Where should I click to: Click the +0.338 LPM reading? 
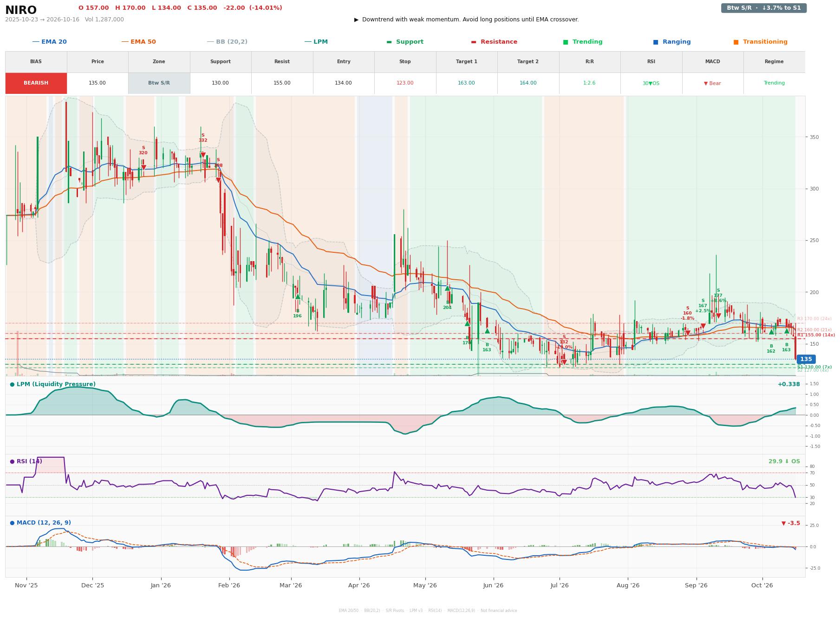click(789, 384)
